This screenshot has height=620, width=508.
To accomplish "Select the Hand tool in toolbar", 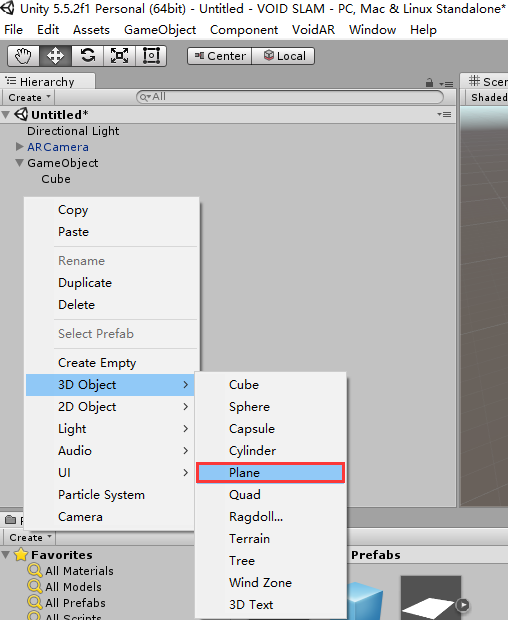I will [23, 56].
